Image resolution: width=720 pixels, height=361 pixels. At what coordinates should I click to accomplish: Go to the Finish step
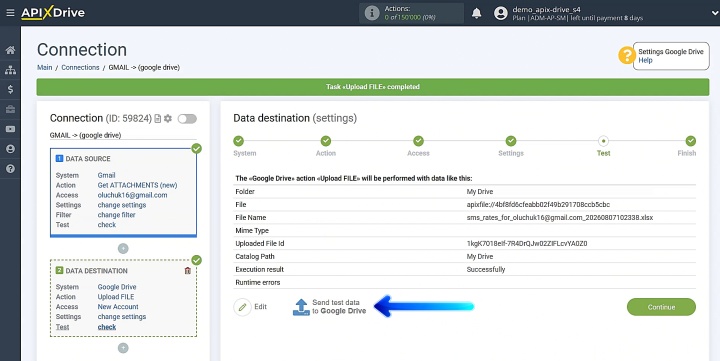coord(691,141)
